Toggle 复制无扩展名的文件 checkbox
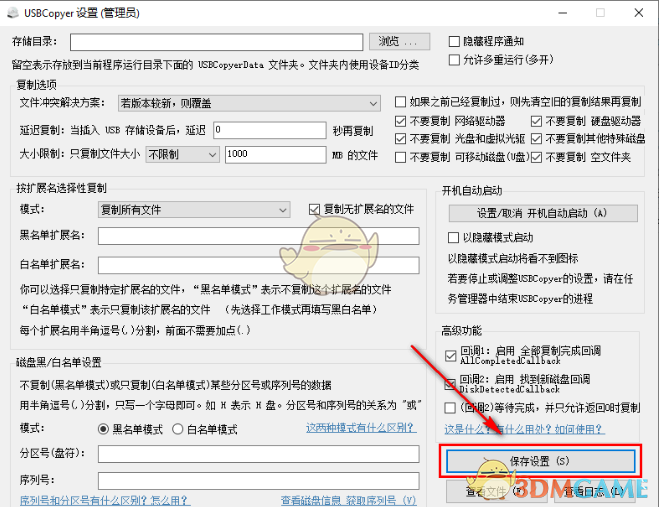 [314, 209]
